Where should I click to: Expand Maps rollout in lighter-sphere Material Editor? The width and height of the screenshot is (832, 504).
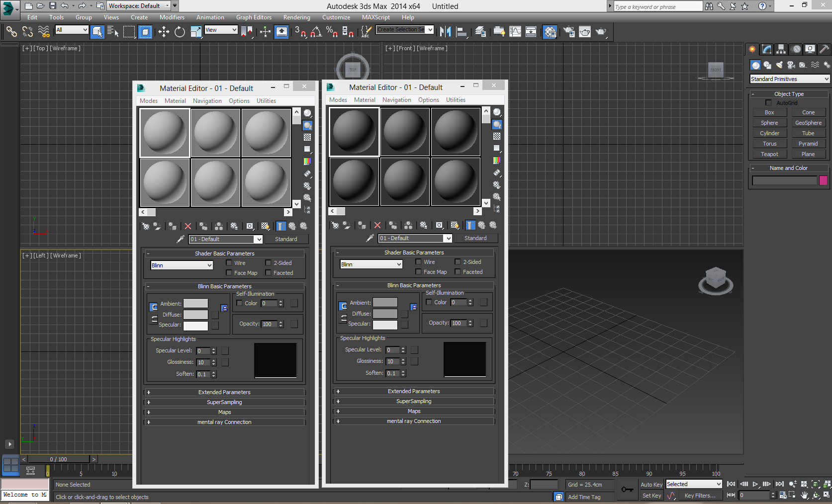tap(225, 412)
